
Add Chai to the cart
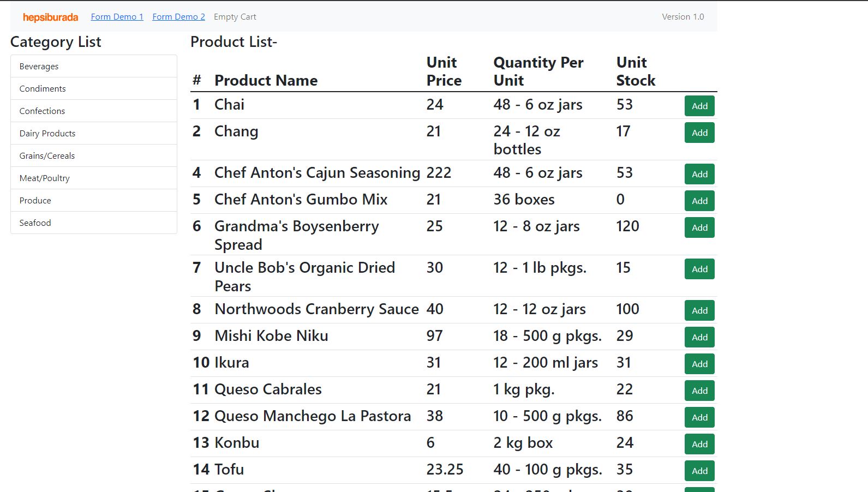click(699, 106)
